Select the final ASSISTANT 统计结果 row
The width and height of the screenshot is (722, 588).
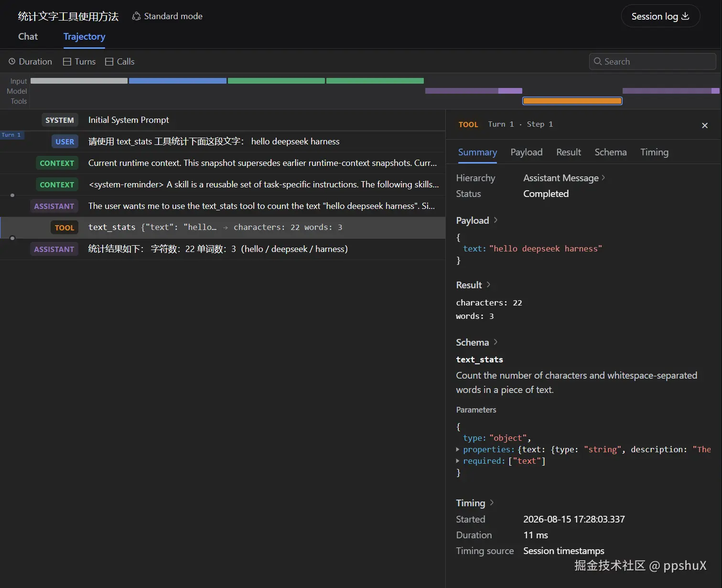pos(223,249)
